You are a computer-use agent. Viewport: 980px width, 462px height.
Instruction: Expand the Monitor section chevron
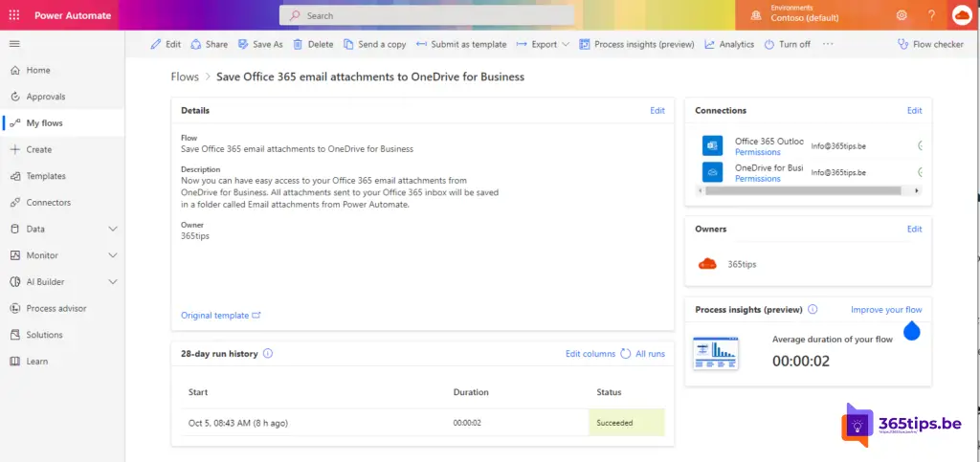(x=113, y=255)
